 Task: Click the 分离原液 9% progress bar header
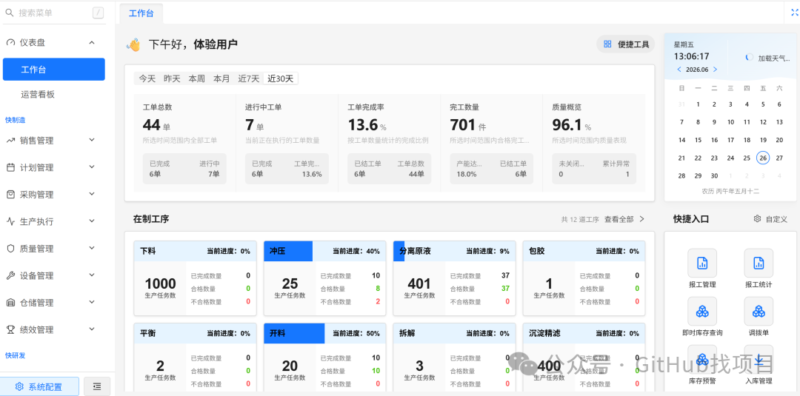coord(454,251)
